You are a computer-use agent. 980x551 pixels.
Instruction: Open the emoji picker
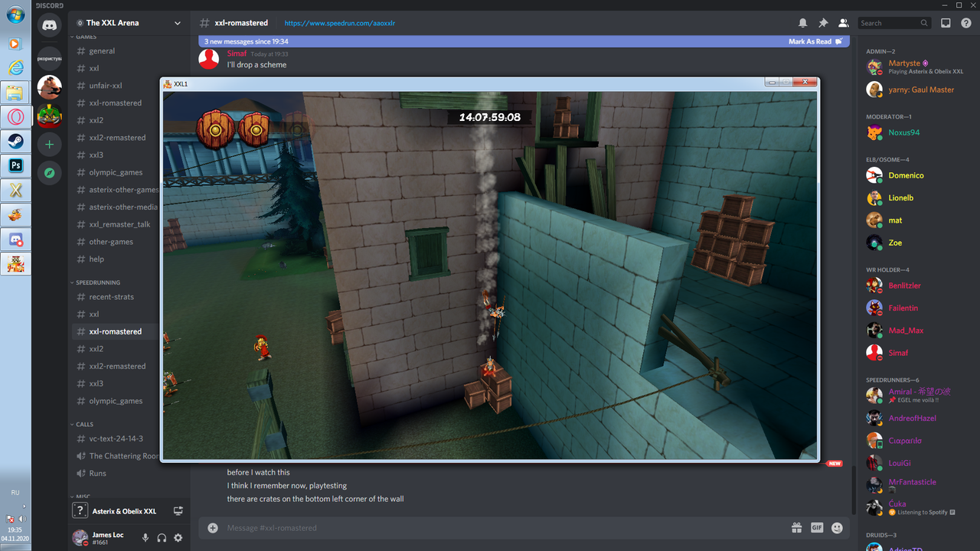tap(837, 528)
